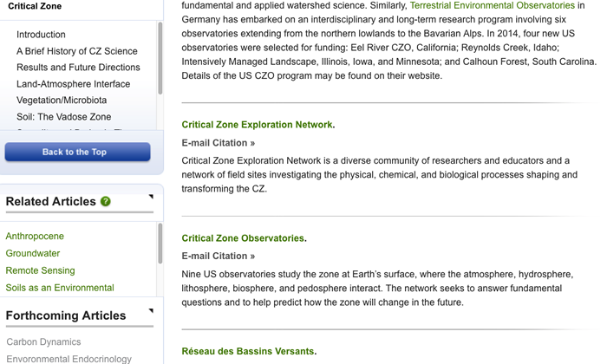The width and height of the screenshot is (607, 364).
Task: Open the Critical Zone Observatories citation link
Action: coord(243,238)
